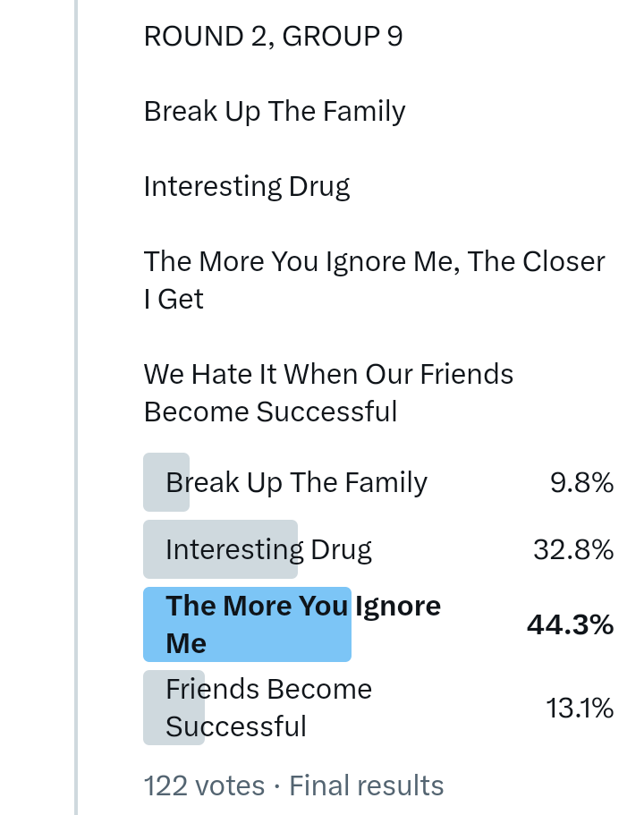Image resolution: width=644 pixels, height=815 pixels.
Task: Click the "ROUND 2, GROUP 9" heading text
Action: [273, 37]
